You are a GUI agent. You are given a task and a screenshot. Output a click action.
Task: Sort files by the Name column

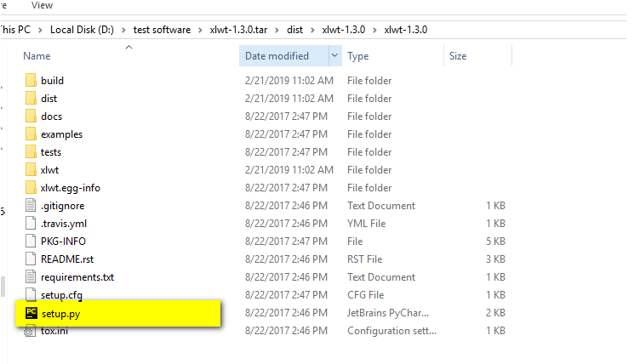[37, 56]
